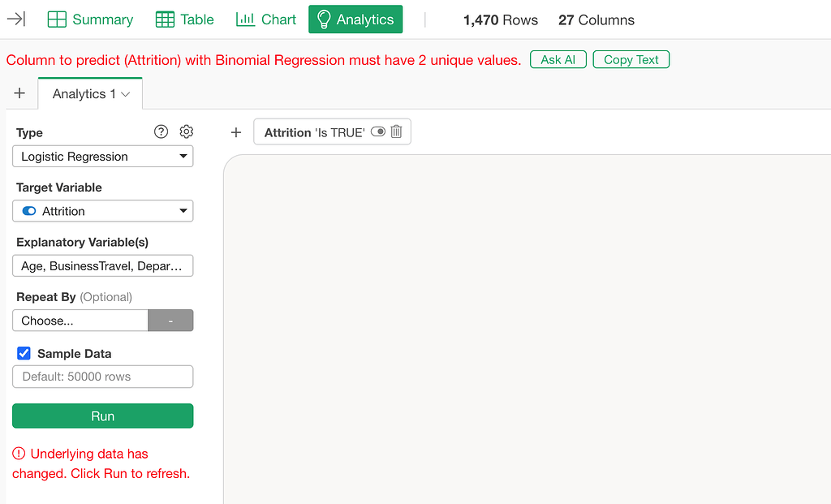831x504 pixels.
Task: Edit the Explanatory Variables selection
Action: 103,265
